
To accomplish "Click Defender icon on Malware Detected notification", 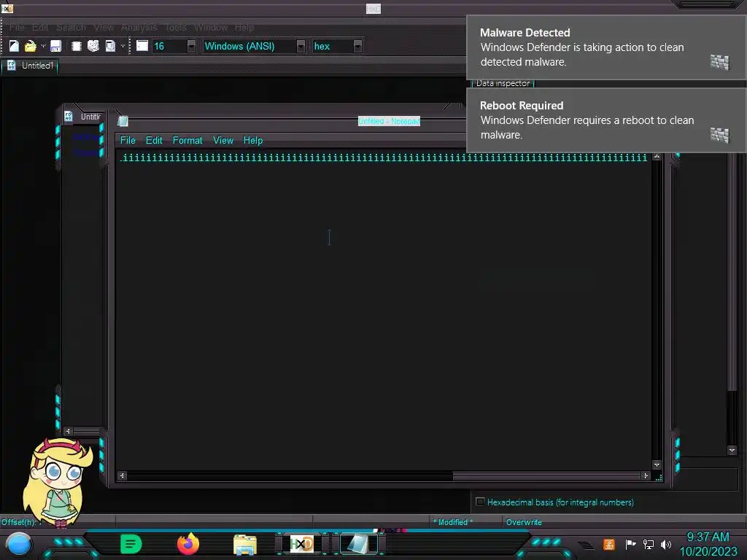I will (719, 62).
